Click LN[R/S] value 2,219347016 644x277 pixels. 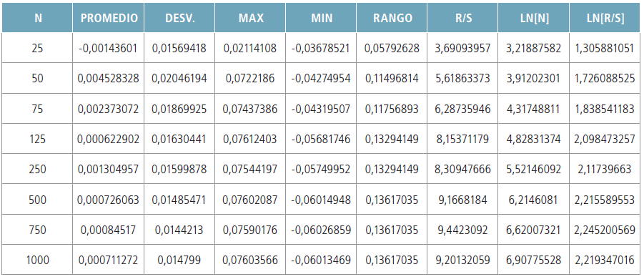pyautogui.click(x=605, y=260)
